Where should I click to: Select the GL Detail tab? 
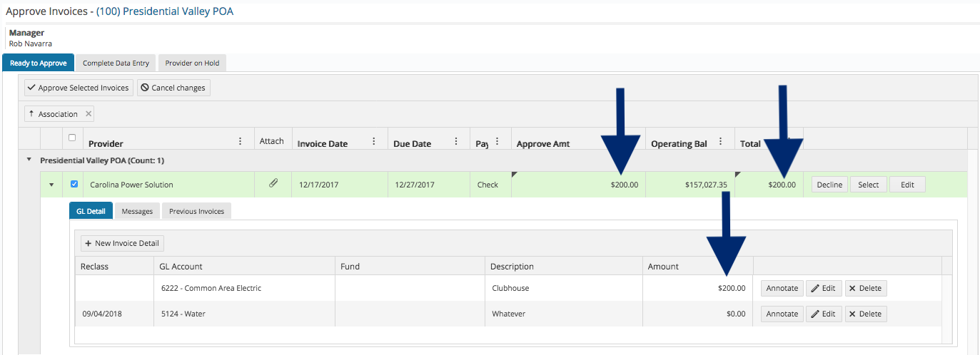[x=91, y=211]
